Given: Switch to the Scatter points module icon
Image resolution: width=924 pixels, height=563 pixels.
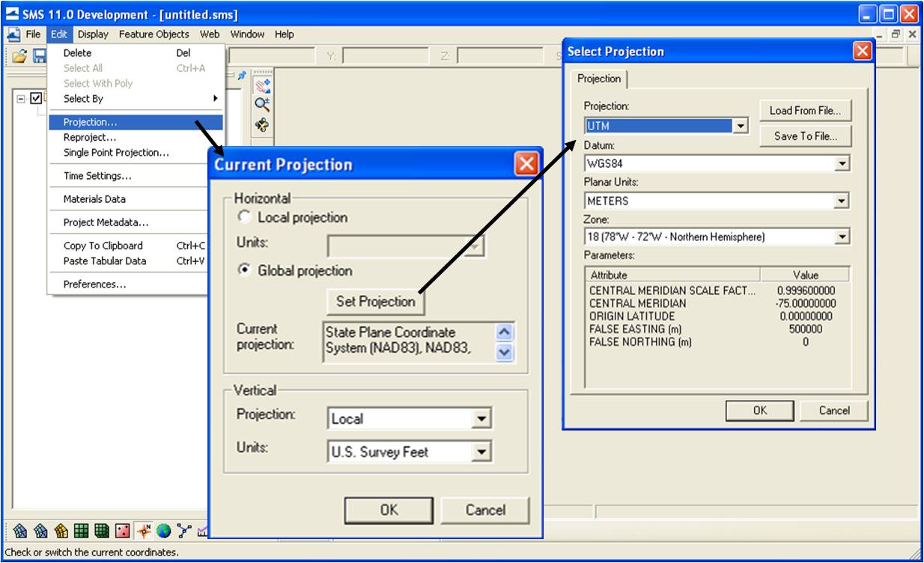Looking at the screenshot, I should pos(123,531).
